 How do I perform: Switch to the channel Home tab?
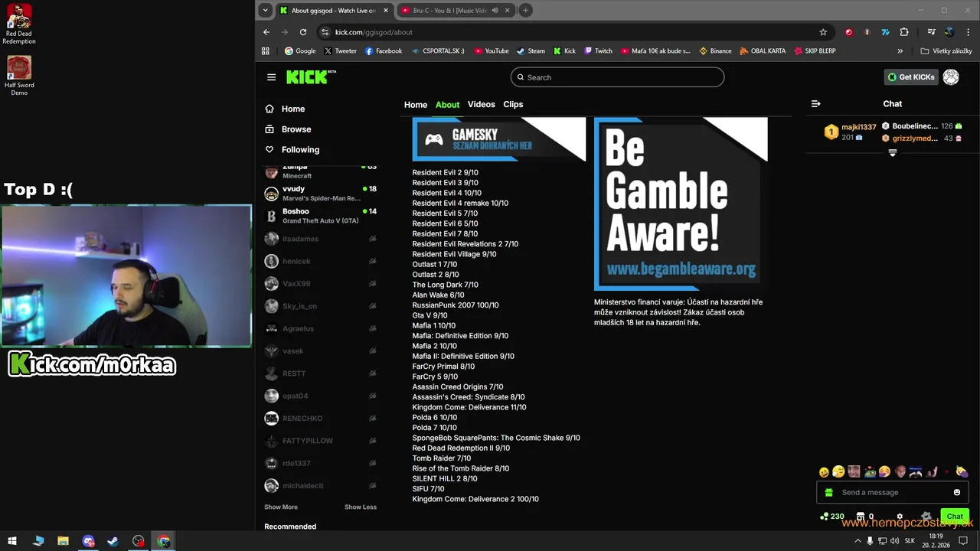point(416,105)
